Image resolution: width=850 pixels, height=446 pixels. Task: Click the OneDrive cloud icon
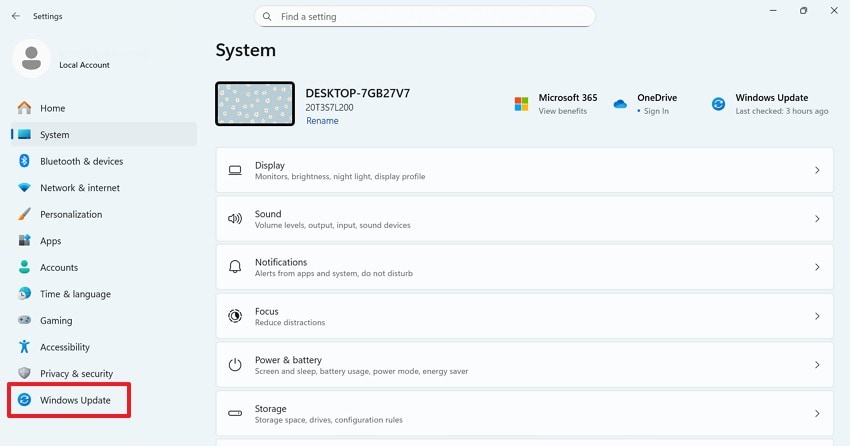click(x=620, y=104)
